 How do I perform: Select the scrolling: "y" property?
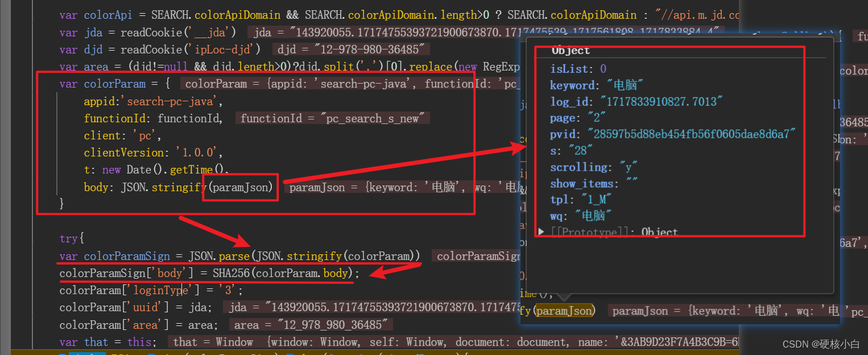coord(594,167)
